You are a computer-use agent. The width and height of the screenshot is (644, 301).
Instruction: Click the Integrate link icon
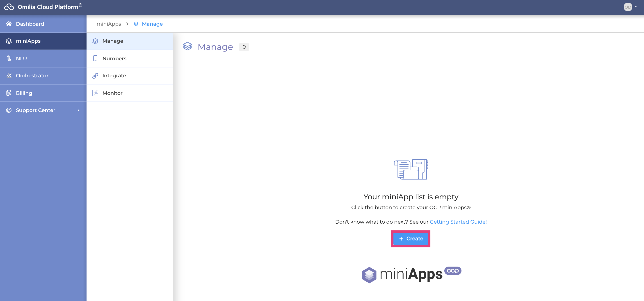(95, 76)
